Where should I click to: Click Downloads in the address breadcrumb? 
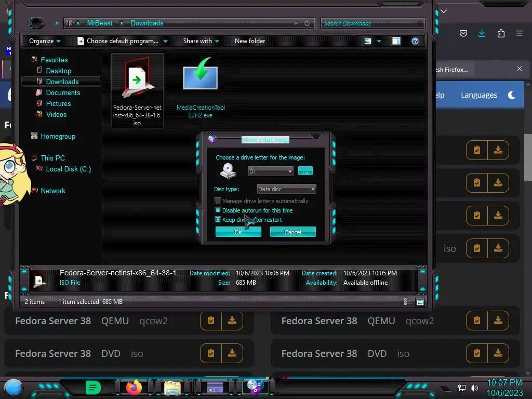point(147,23)
